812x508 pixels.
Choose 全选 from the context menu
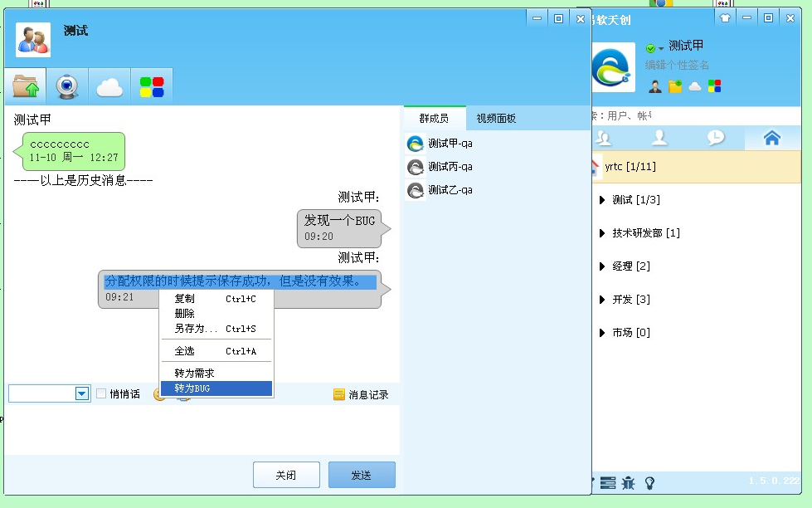tap(216, 351)
